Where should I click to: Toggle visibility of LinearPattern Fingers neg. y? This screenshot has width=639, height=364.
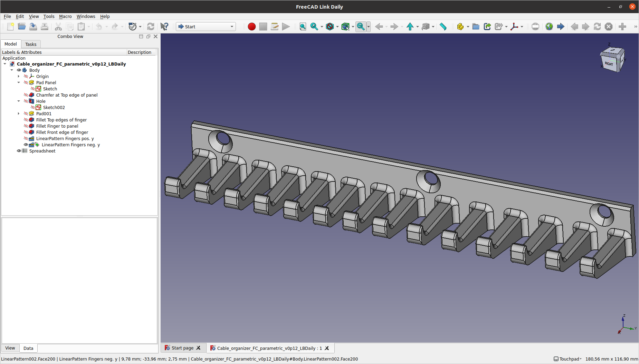26,145
